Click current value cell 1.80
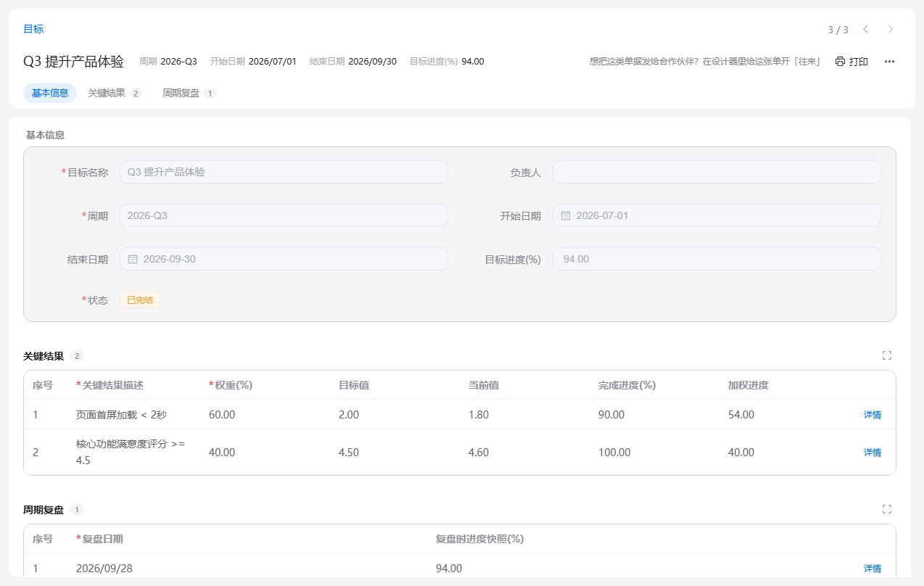This screenshot has height=586, width=924. click(x=479, y=415)
